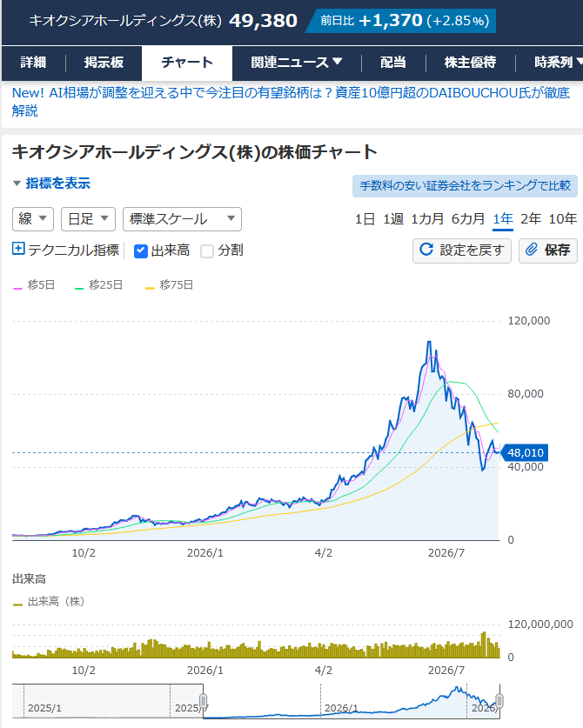Click the 2025/1 marker in navigator
Viewport: 583px width, 728px height.
(44, 708)
